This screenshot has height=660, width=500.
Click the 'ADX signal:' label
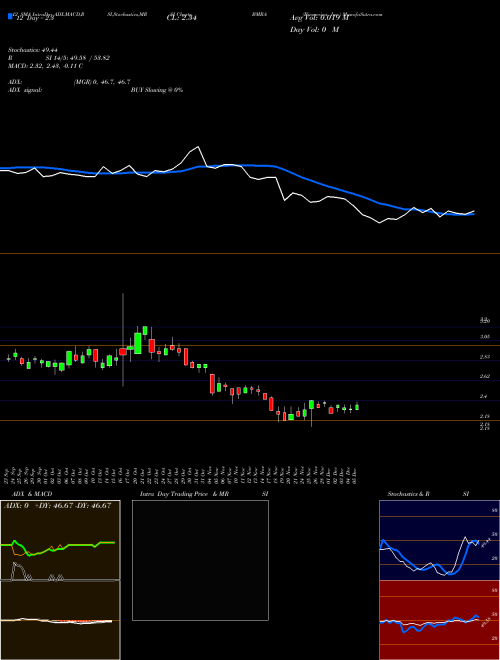tap(24, 90)
